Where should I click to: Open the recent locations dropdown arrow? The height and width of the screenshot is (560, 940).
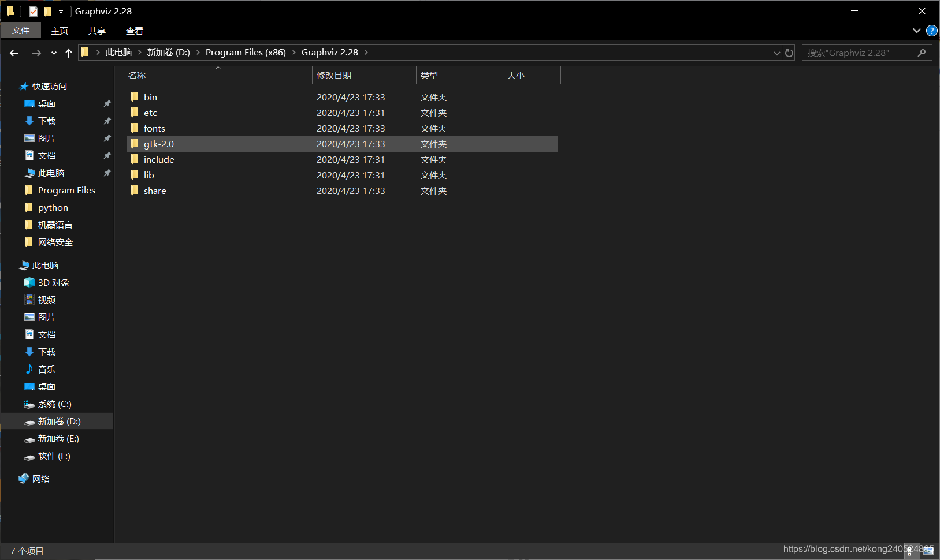click(x=54, y=53)
